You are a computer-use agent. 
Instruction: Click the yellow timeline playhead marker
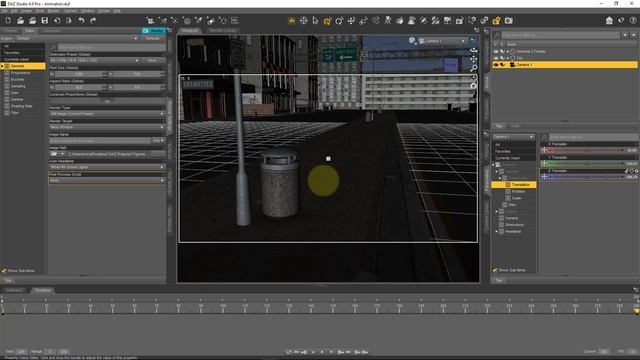point(636,311)
